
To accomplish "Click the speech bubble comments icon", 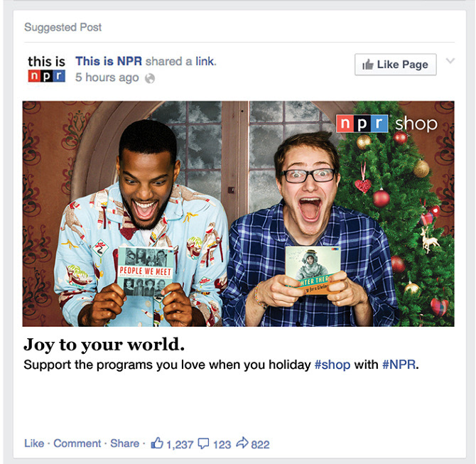I will 203,443.
